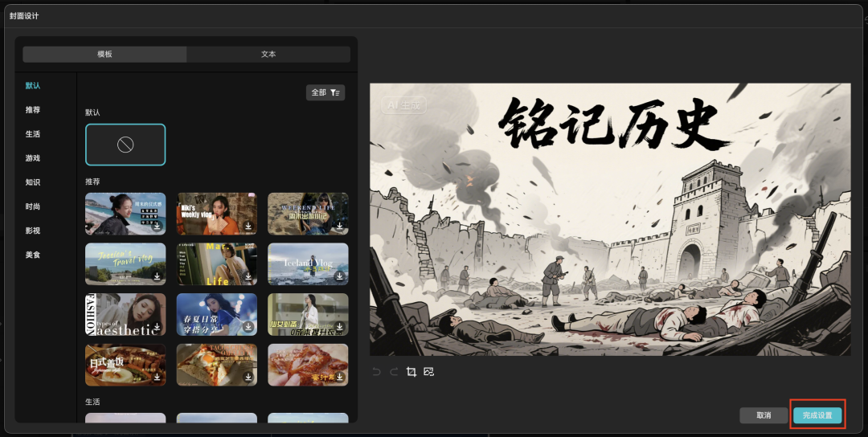Image resolution: width=868 pixels, height=437 pixels.
Task: Select the 默认 category in the sidebar
Action: pos(33,86)
